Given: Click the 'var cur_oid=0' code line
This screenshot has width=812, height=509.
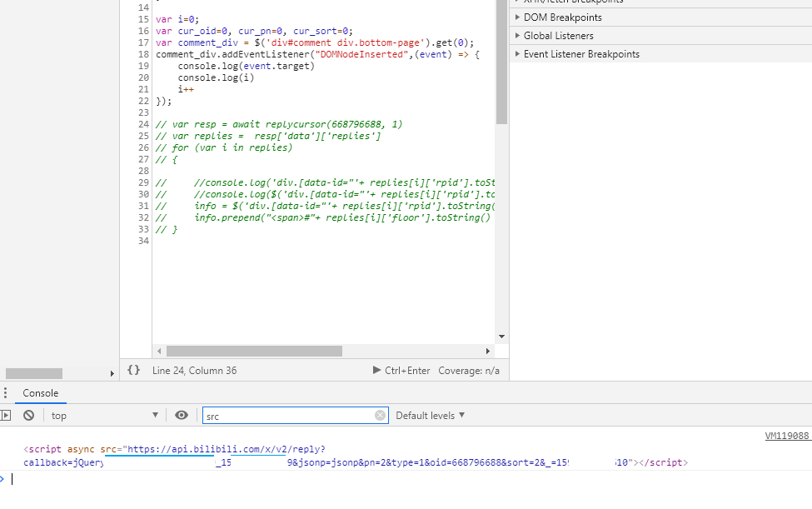Looking at the screenshot, I should tap(254, 31).
